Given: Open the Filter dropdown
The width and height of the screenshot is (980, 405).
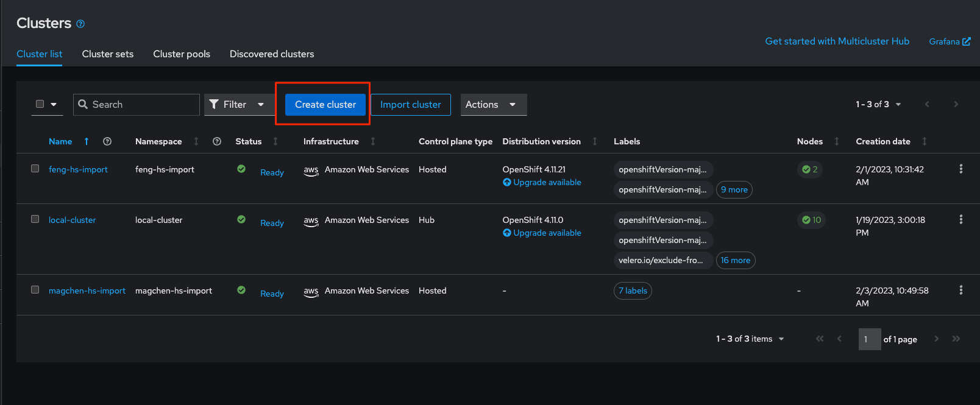Looking at the screenshot, I should click(237, 105).
